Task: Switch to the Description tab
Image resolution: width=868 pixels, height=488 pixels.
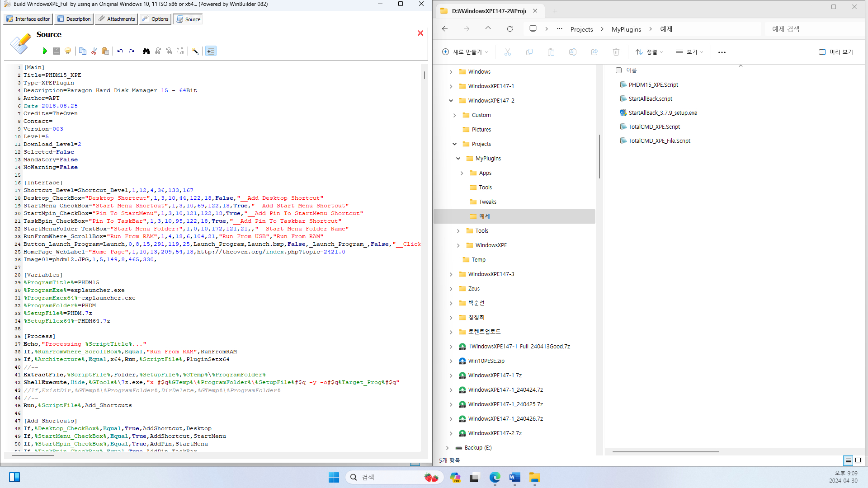Action: pos(74,19)
